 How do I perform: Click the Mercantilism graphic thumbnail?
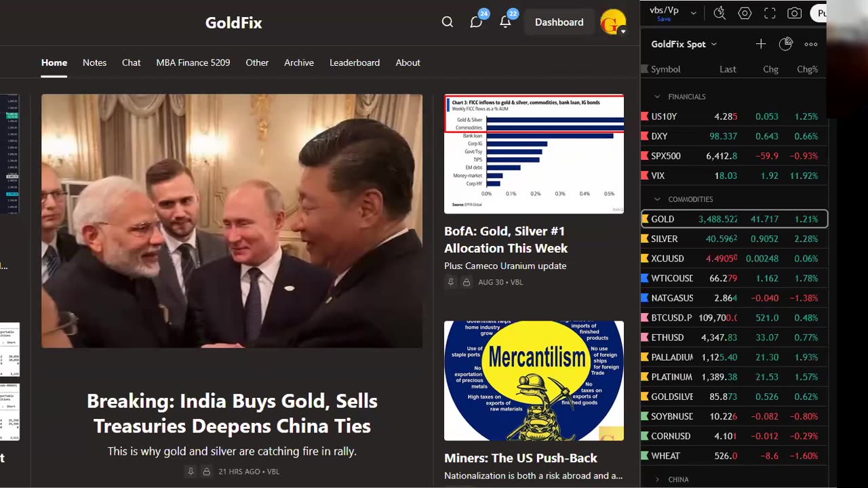pyautogui.click(x=534, y=381)
